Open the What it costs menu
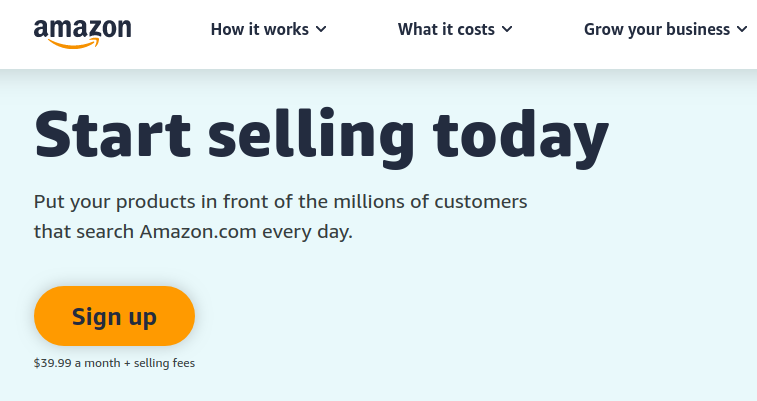 coord(455,29)
